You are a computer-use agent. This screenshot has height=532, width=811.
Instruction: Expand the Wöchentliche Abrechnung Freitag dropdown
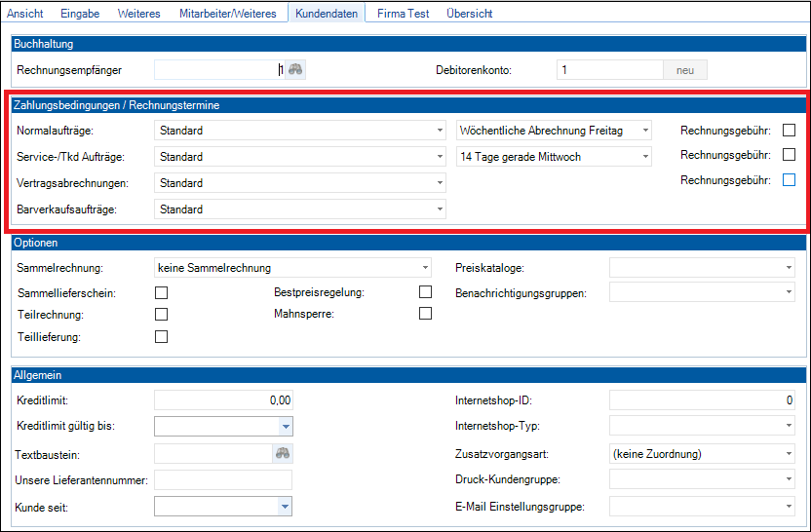[644, 131]
